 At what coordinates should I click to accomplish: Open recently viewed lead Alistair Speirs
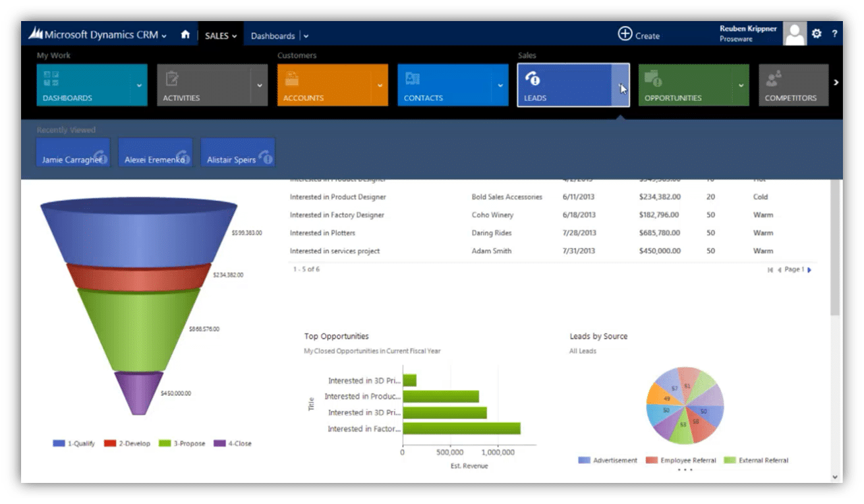(x=238, y=153)
